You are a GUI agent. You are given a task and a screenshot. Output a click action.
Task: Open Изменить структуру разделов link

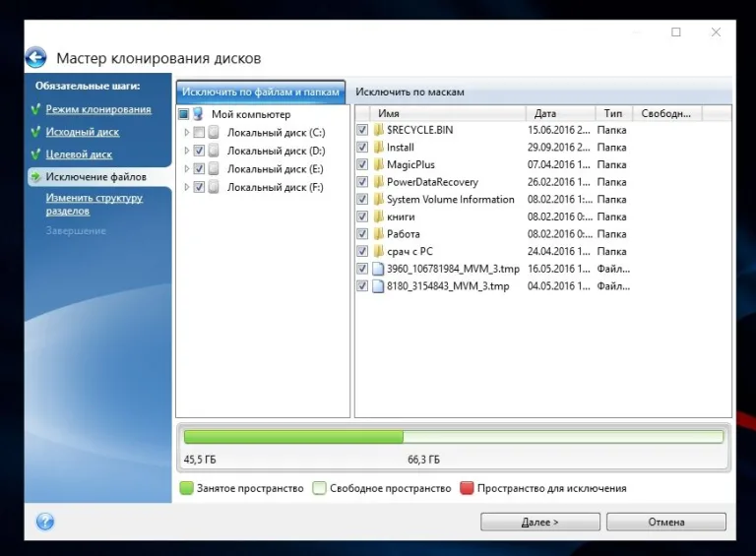(x=94, y=205)
